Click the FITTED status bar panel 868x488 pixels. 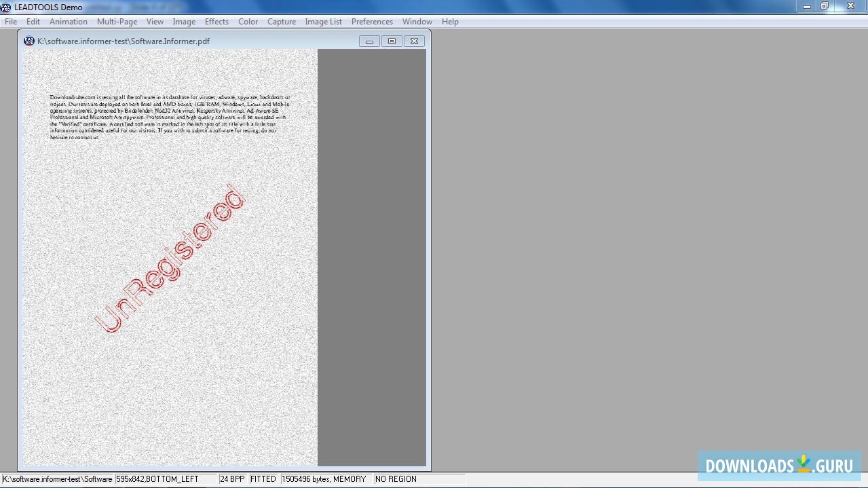point(263,478)
